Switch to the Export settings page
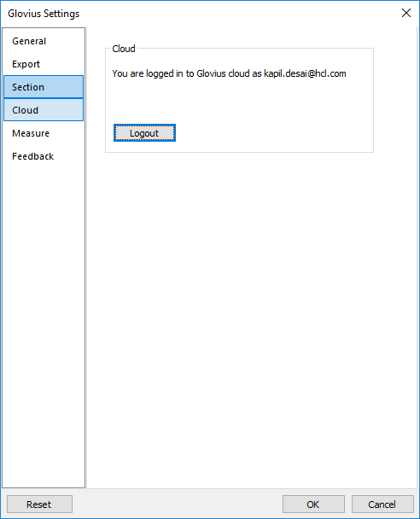The image size is (420, 519). pos(44,64)
